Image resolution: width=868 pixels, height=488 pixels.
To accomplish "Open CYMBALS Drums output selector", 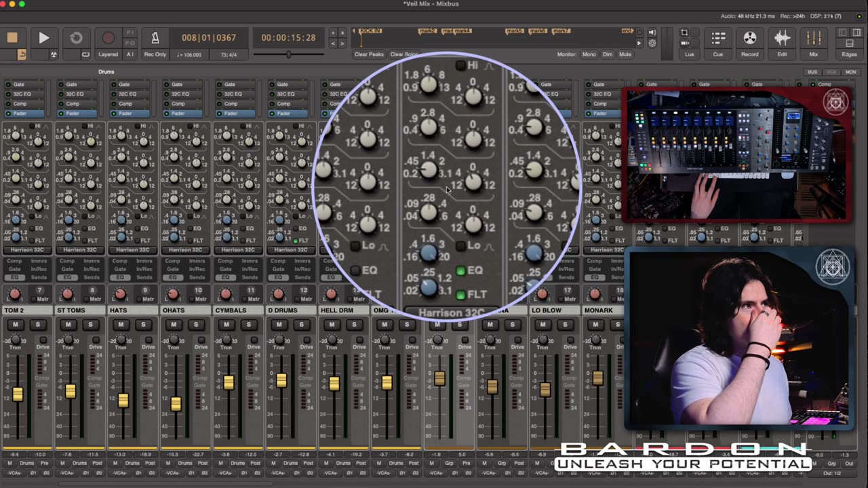I will point(238,464).
